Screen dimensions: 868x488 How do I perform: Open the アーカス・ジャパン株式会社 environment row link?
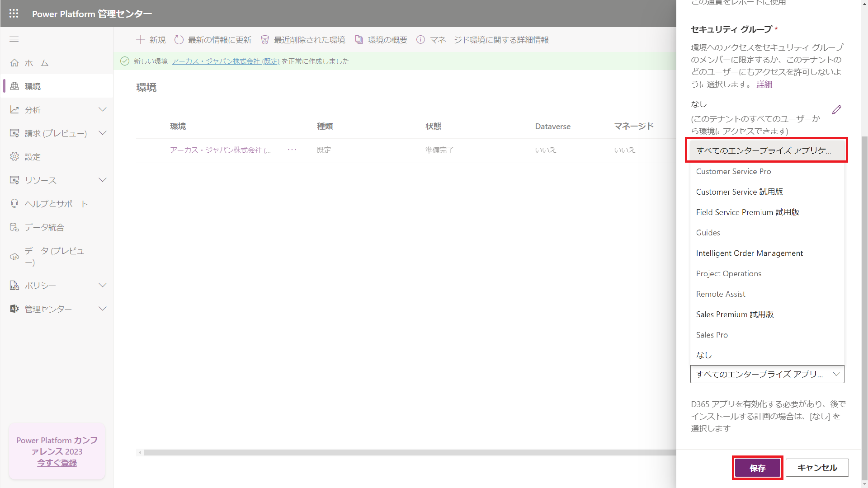[x=220, y=150]
